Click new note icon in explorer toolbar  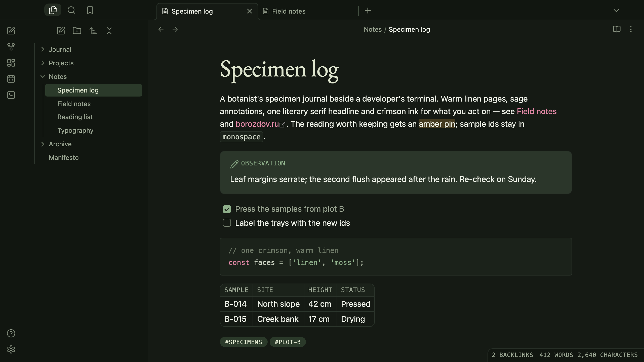(x=61, y=31)
